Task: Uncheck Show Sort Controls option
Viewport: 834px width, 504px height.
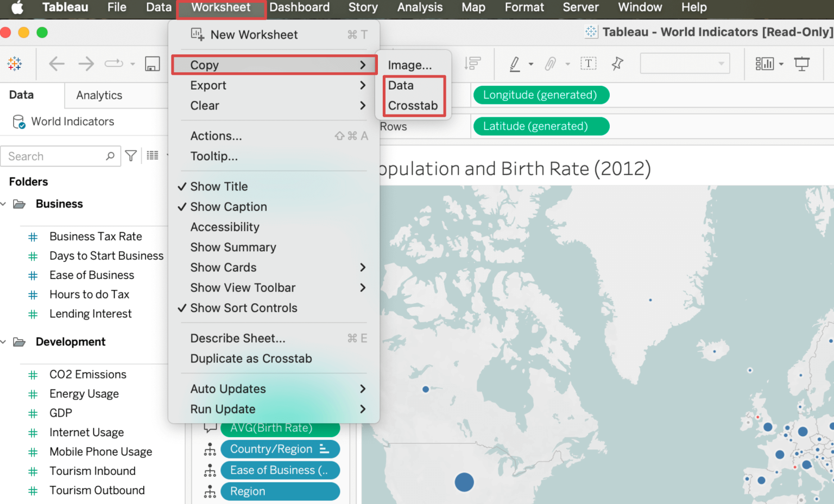Action: click(x=243, y=308)
